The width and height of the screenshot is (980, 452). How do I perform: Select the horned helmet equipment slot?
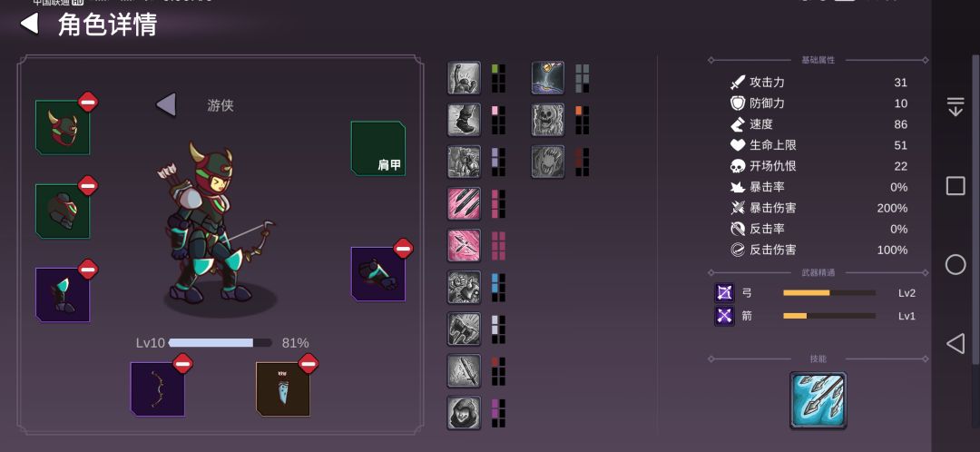[x=63, y=127]
